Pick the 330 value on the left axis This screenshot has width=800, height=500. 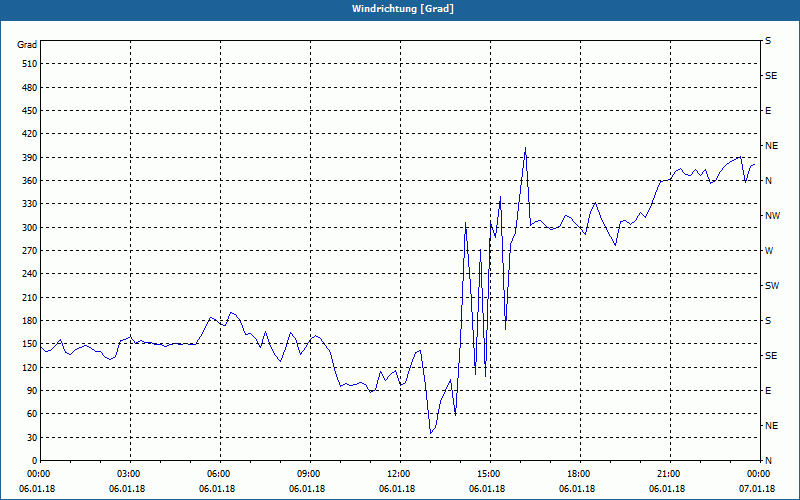30,204
